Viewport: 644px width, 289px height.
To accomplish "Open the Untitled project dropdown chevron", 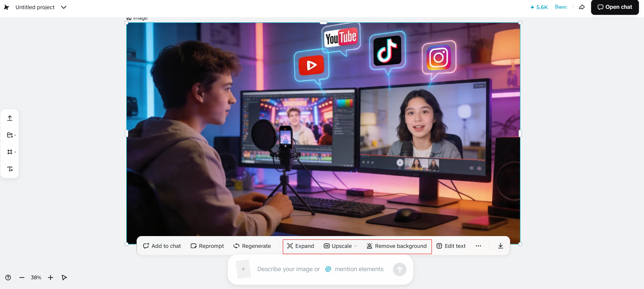I will click(x=64, y=7).
